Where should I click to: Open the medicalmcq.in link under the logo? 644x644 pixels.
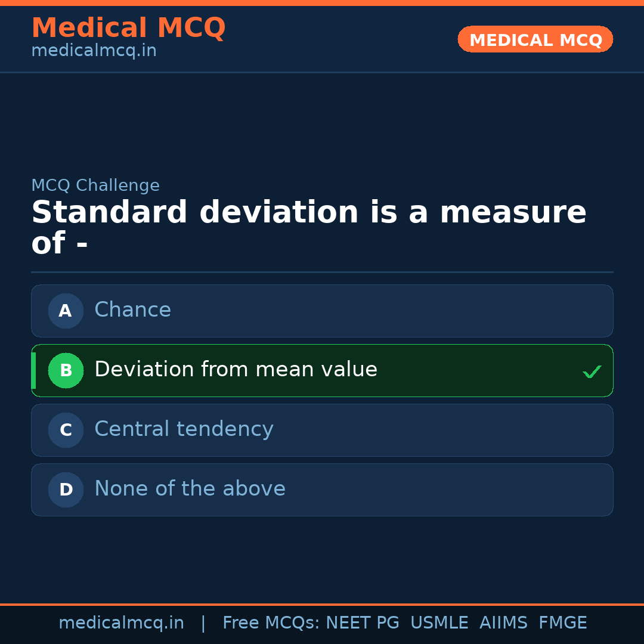(x=93, y=50)
